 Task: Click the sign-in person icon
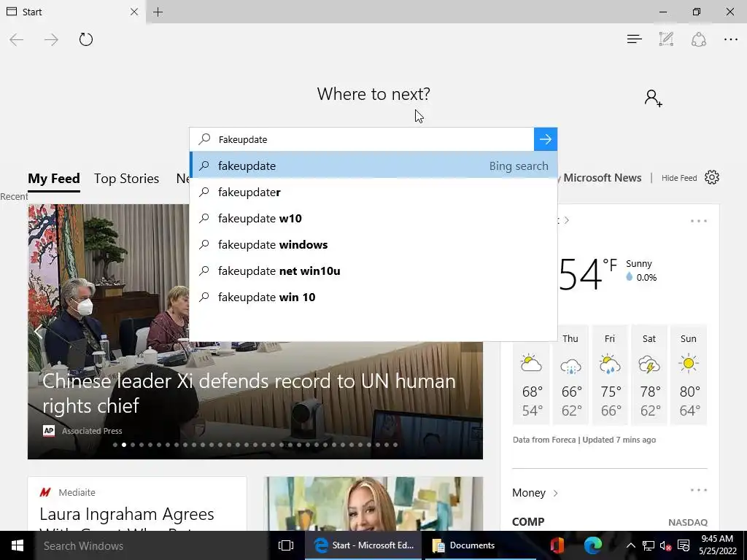[653, 98]
